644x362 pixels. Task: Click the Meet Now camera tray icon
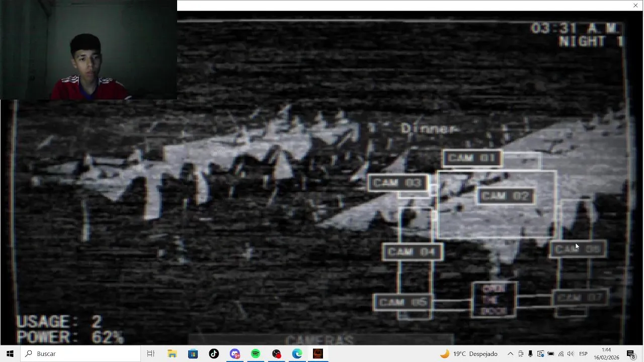(521, 354)
